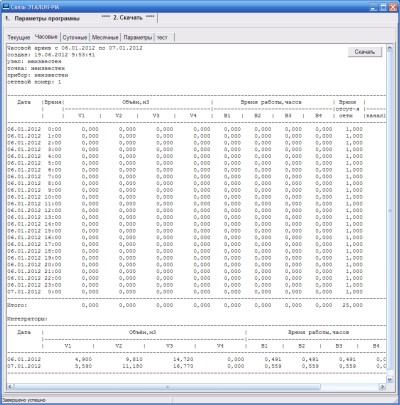400x405 pixels.
Task: Click the horizontal scrollbar left arrow
Action: click(10, 387)
